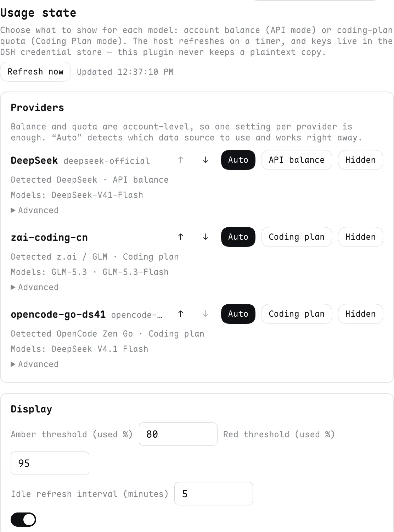Expand Advanced under DeepSeek
The image size is (394, 532).
[35, 210]
